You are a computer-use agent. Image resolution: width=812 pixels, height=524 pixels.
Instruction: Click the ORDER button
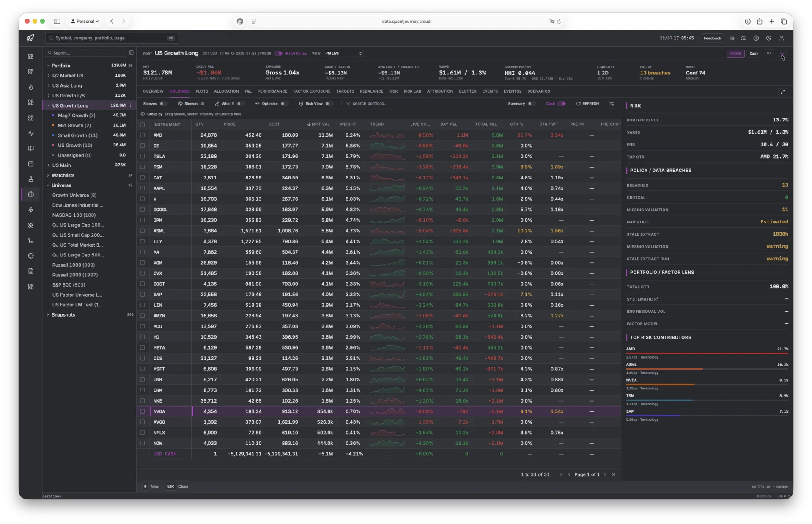coord(735,53)
